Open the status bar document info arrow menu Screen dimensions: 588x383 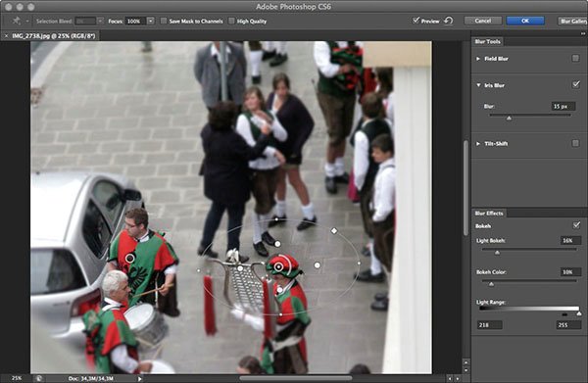click(139, 379)
